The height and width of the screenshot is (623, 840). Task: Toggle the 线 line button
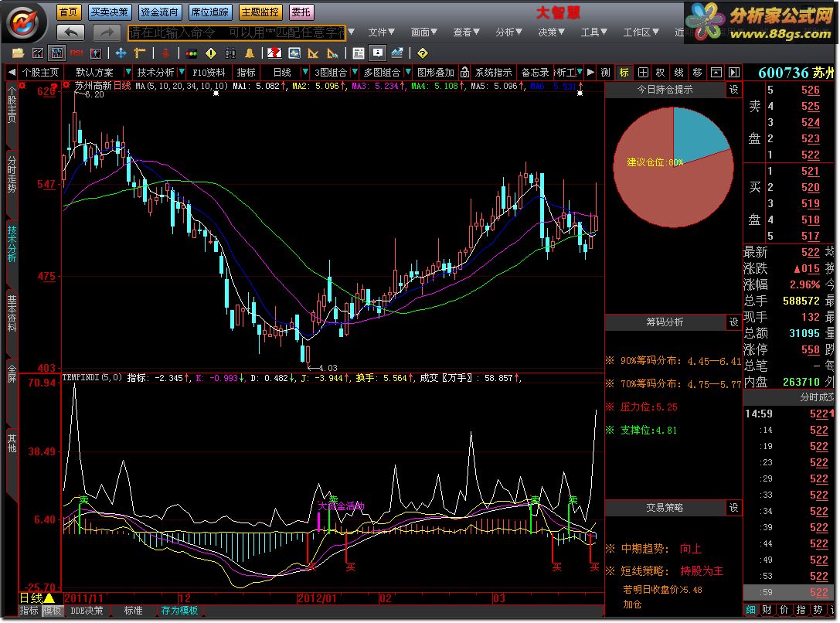click(679, 73)
